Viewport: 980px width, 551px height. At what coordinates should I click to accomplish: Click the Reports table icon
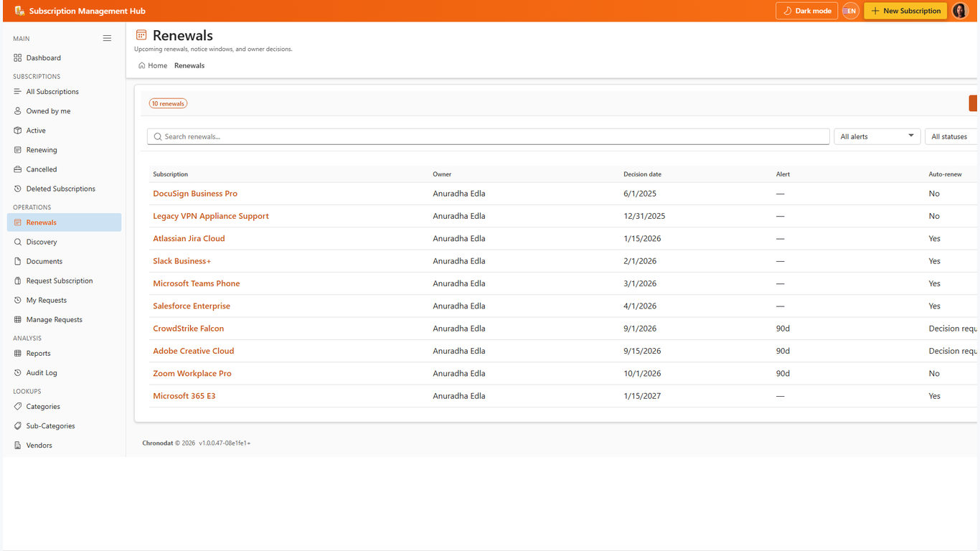(18, 353)
